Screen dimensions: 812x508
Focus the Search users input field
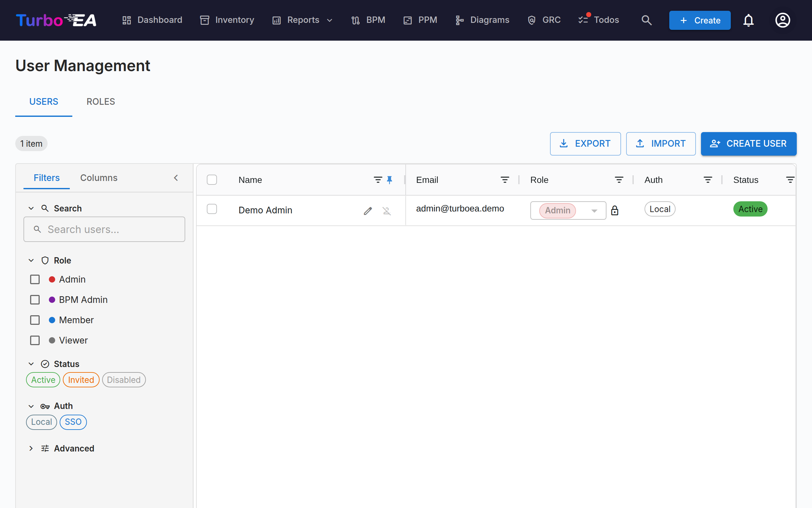[x=104, y=229]
